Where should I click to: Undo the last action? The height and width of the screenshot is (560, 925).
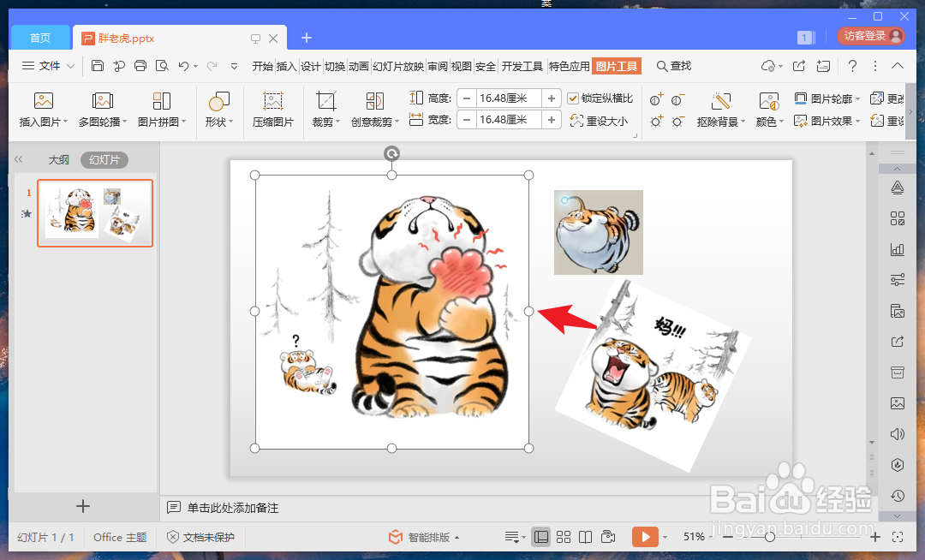tap(183, 66)
